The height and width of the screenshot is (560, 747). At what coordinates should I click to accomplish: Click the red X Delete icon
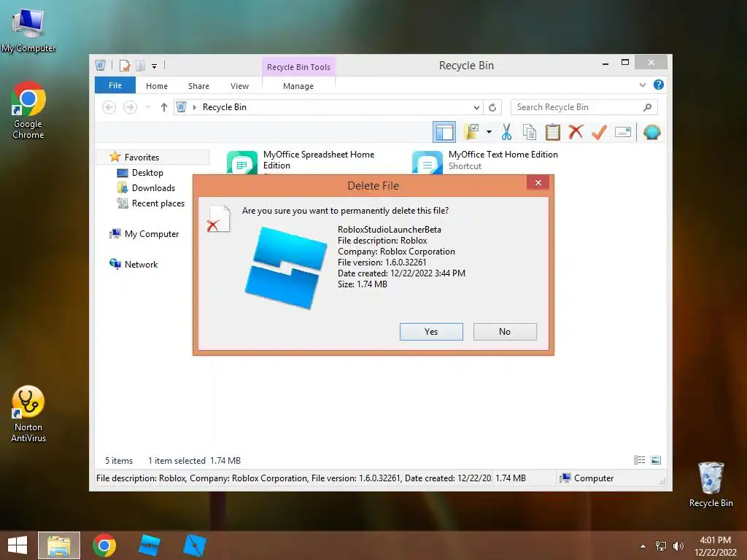[x=576, y=131]
